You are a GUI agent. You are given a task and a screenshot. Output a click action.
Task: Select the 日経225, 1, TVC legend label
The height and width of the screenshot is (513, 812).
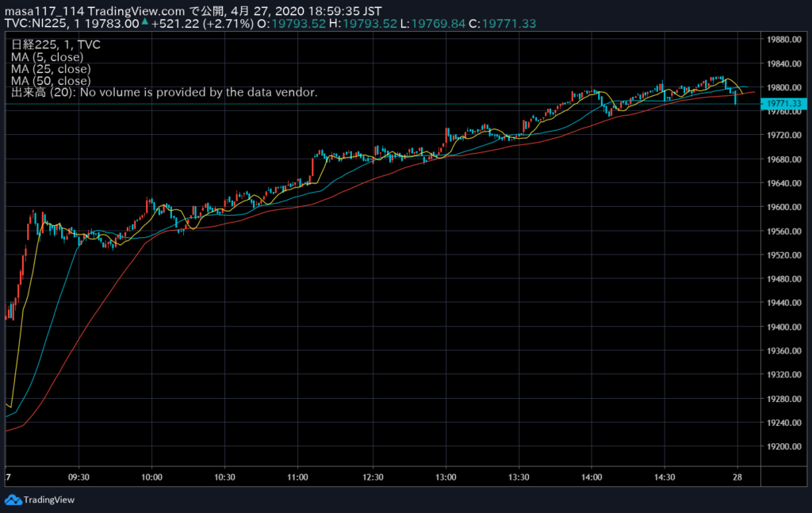56,44
